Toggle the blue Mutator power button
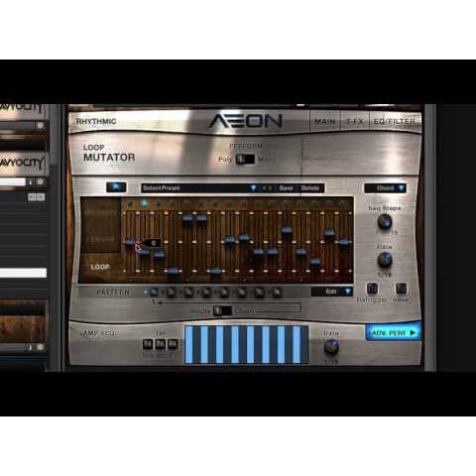476x476 pixels. [x=116, y=186]
